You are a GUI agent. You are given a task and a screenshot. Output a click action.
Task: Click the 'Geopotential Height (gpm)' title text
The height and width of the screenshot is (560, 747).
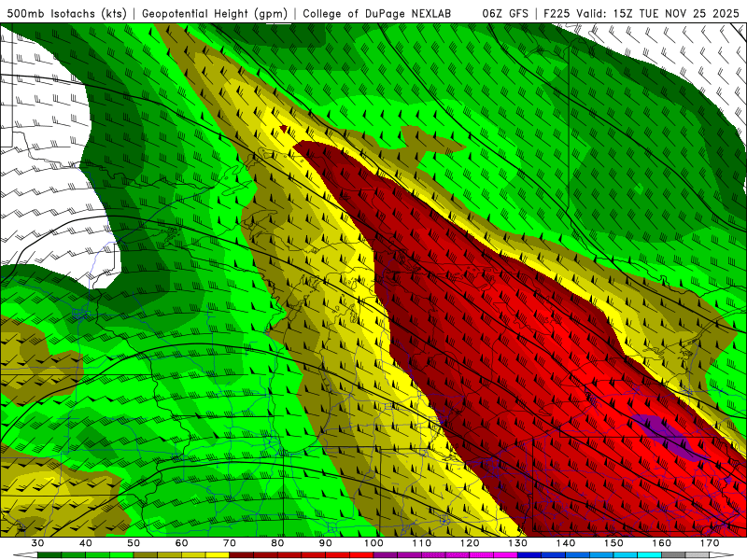(215, 14)
